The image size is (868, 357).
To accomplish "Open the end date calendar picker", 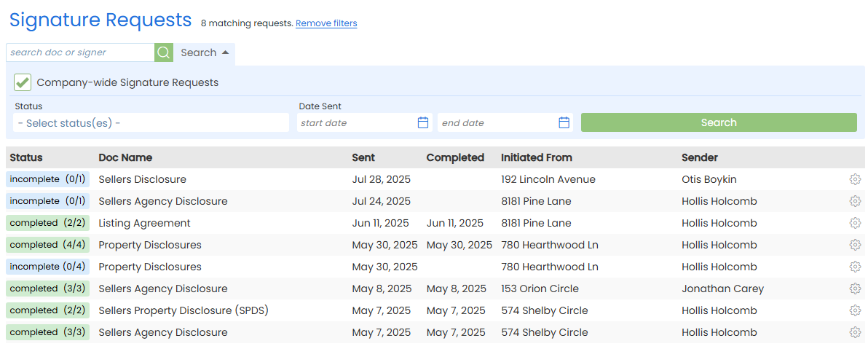I will 564,122.
